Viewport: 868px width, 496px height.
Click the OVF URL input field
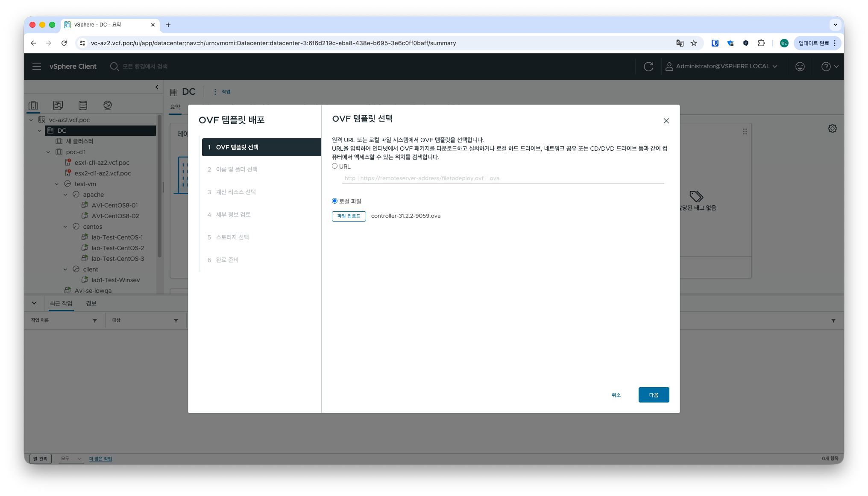point(503,178)
